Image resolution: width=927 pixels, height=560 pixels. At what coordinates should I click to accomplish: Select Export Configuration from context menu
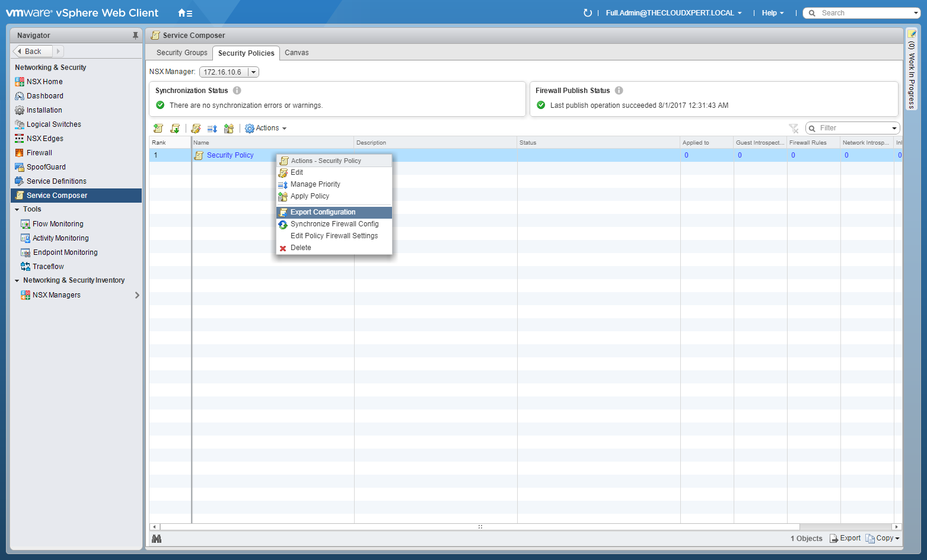click(323, 212)
